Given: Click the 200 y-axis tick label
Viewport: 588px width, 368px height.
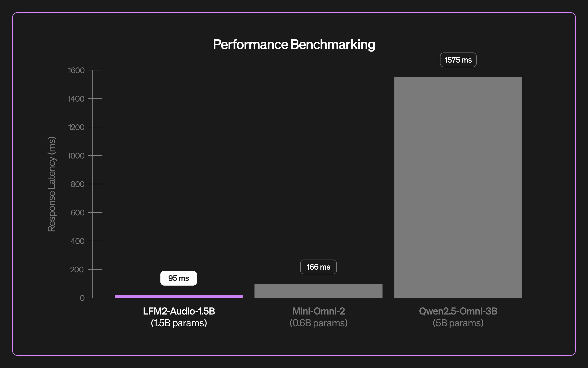Looking at the screenshot, I should (77, 270).
